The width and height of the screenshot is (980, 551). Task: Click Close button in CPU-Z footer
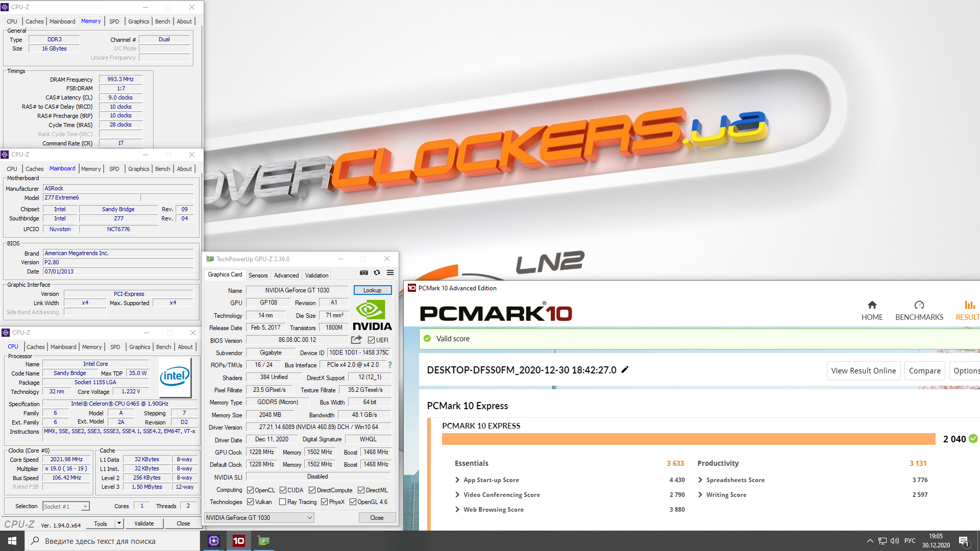click(x=183, y=523)
